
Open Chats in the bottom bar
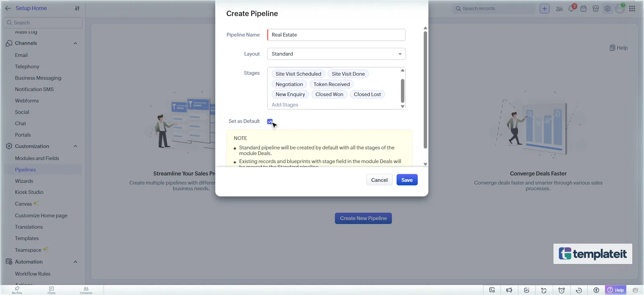pyautogui.click(x=52, y=290)
